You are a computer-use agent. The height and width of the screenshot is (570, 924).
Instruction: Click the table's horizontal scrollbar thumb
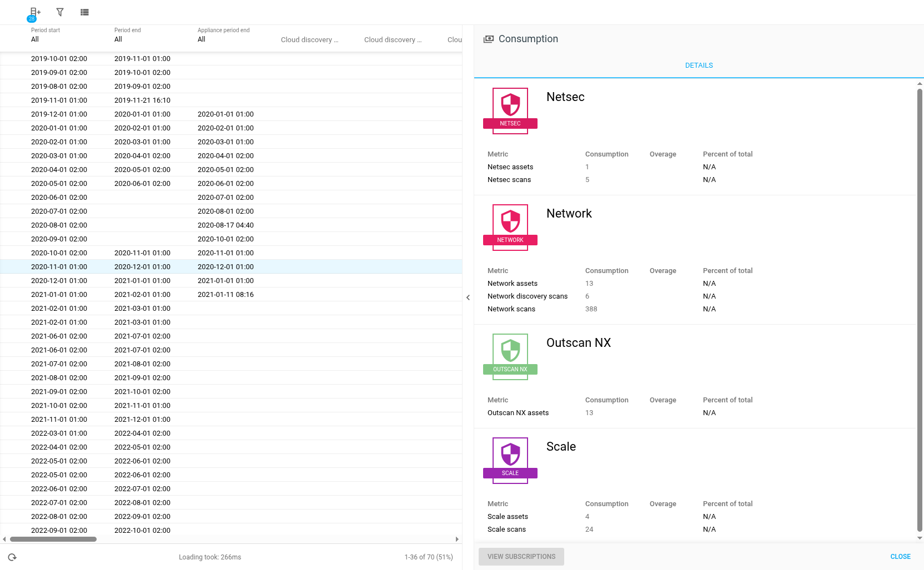53,539
